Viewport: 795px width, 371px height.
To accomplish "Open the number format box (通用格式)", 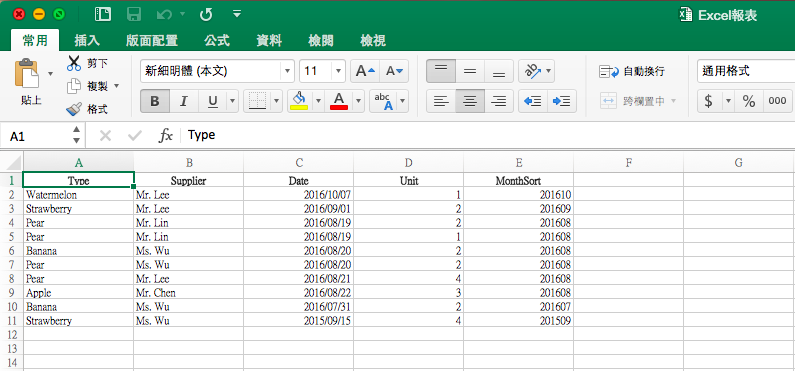I will 745,71.
